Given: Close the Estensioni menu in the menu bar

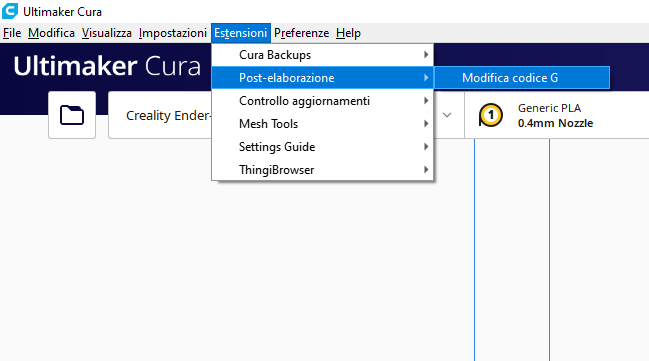Looking at the screenshot, I should tap(240, 33).
